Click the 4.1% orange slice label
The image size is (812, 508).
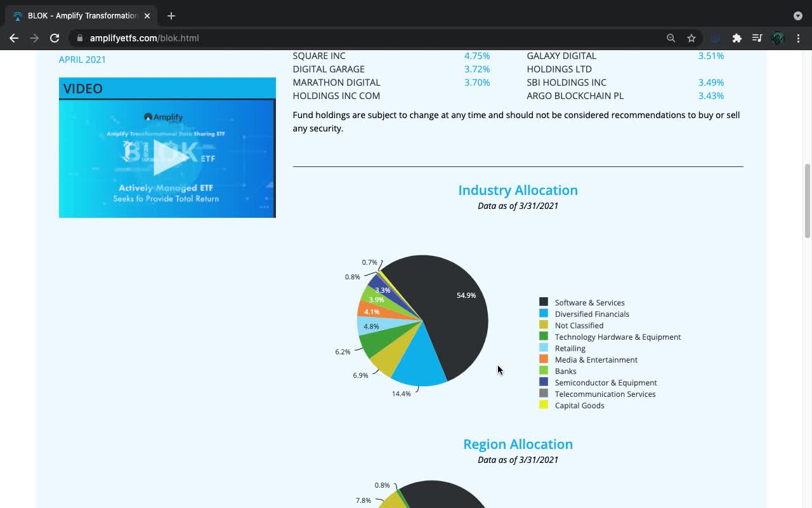[372, 312]
